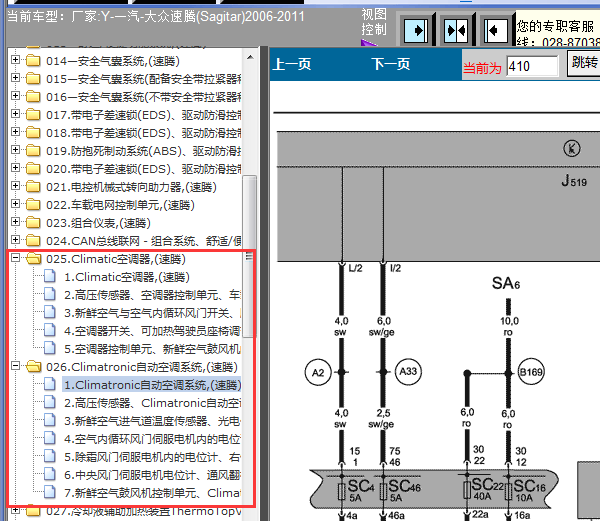600x521 pixels.
Task: Click the folder icon of 014 安全气囊系统
Action: [33, 60]
